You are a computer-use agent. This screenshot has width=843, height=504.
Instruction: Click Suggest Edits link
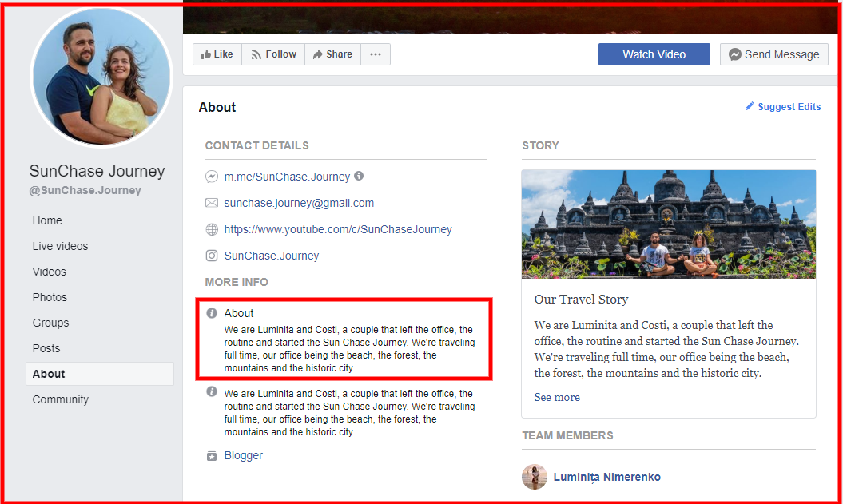point(789,106)
